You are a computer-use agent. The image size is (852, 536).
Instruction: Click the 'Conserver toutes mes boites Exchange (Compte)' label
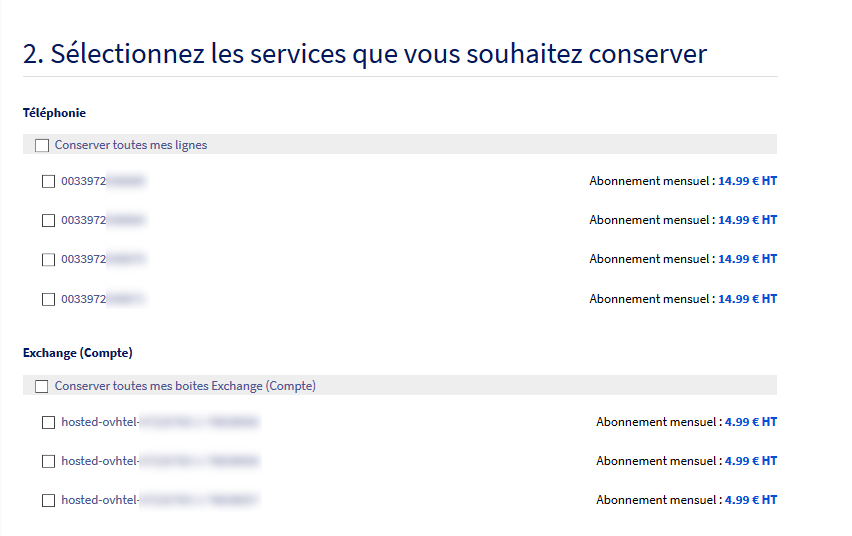tap(185, 386)
